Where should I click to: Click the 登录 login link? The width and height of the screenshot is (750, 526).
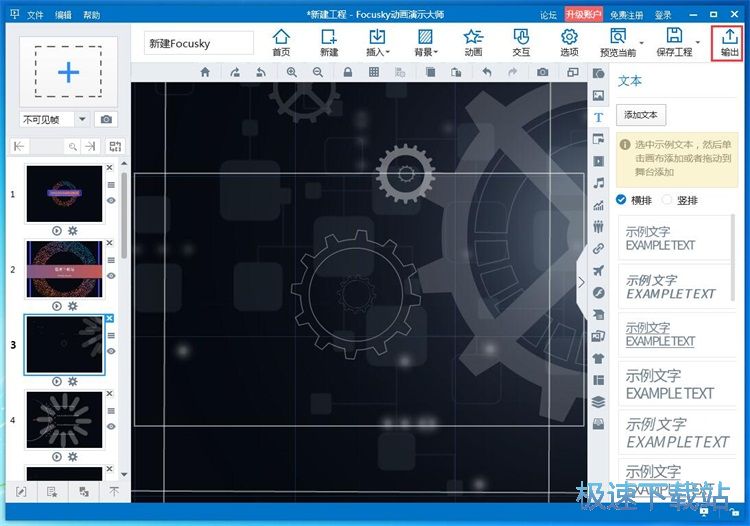[x=663, y=15]
